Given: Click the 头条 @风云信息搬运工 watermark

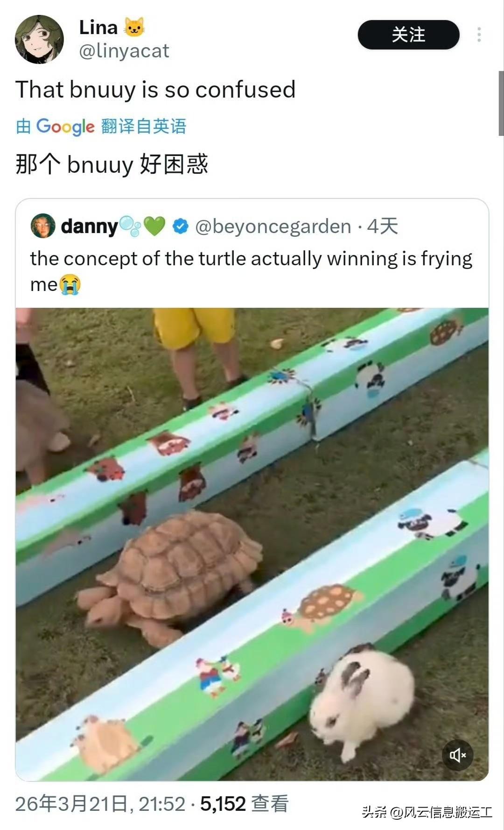Looking at the screenshot, I should coord(427,812).
